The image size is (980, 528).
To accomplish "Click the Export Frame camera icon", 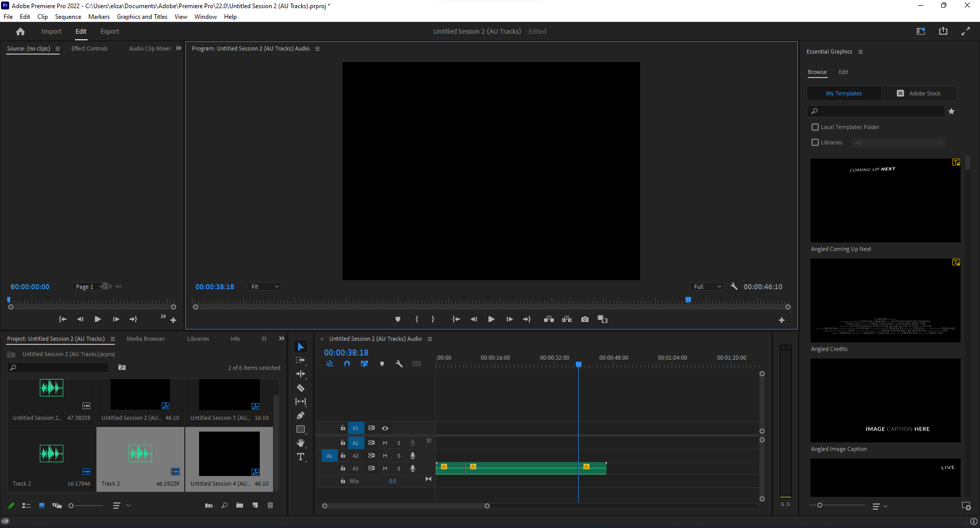I will (x=585, y=319).
